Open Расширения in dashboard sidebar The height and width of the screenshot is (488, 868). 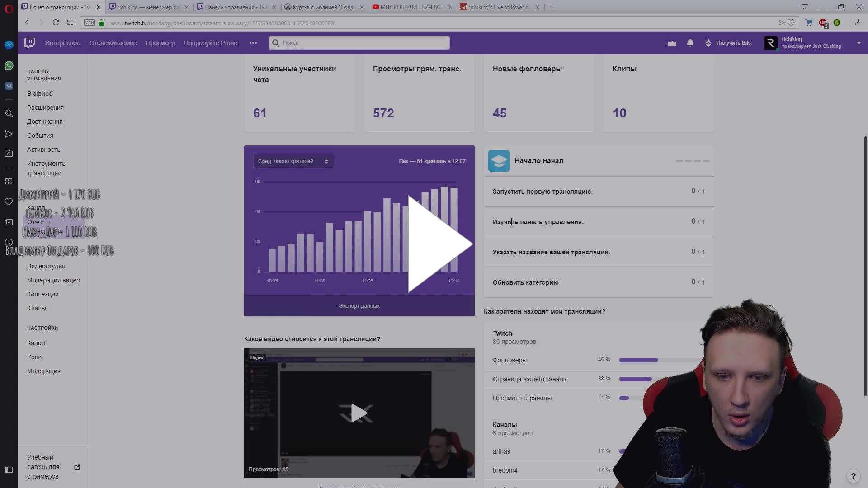(45, 108)
